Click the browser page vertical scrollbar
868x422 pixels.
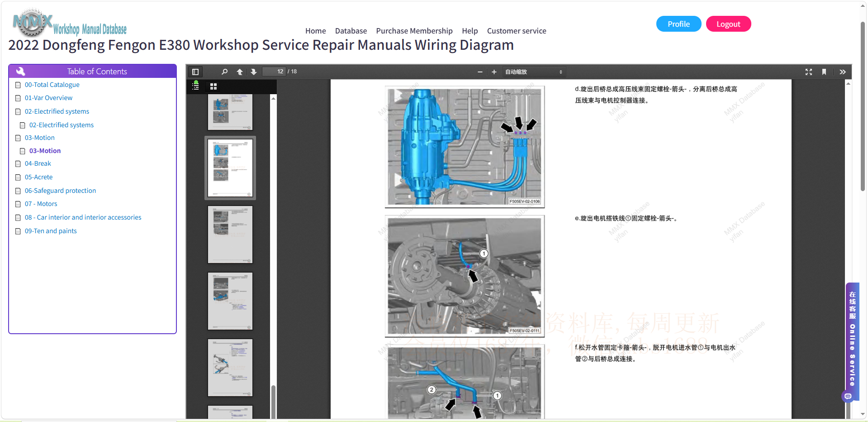pos(863,106)
